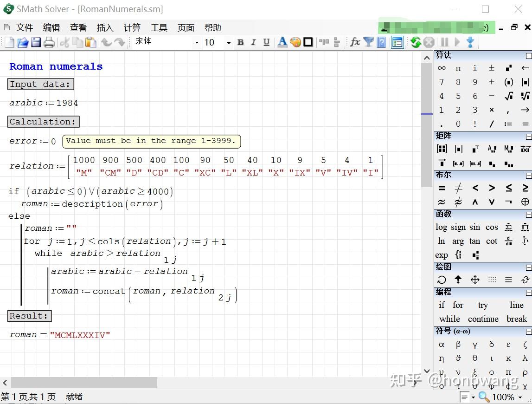The image size is (532, 404).
Task: Insert an if statement from the 编程 panel
Action: (441, 305)
